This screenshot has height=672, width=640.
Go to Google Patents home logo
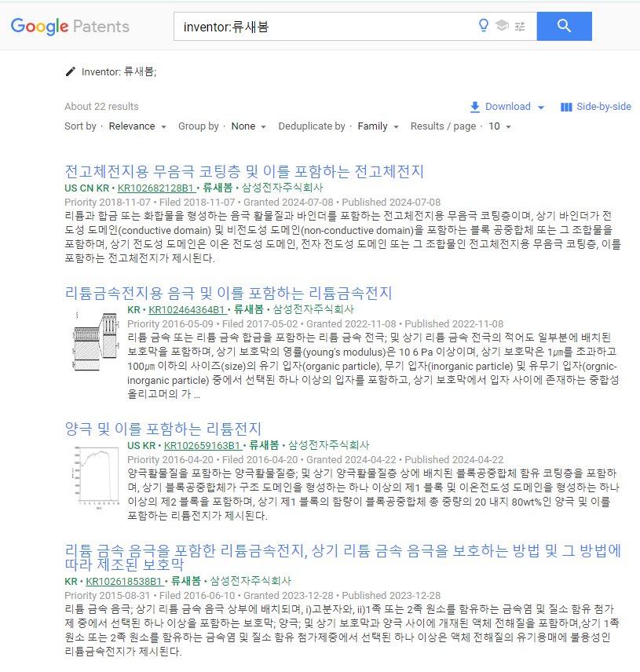tap(70, 27)
